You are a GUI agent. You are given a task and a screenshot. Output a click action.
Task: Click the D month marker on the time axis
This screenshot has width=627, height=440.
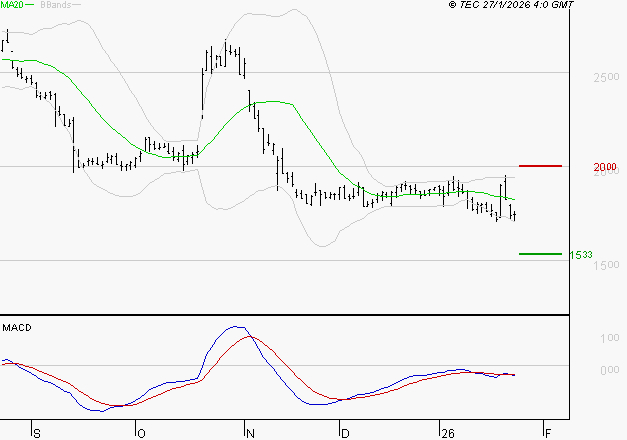345,434
